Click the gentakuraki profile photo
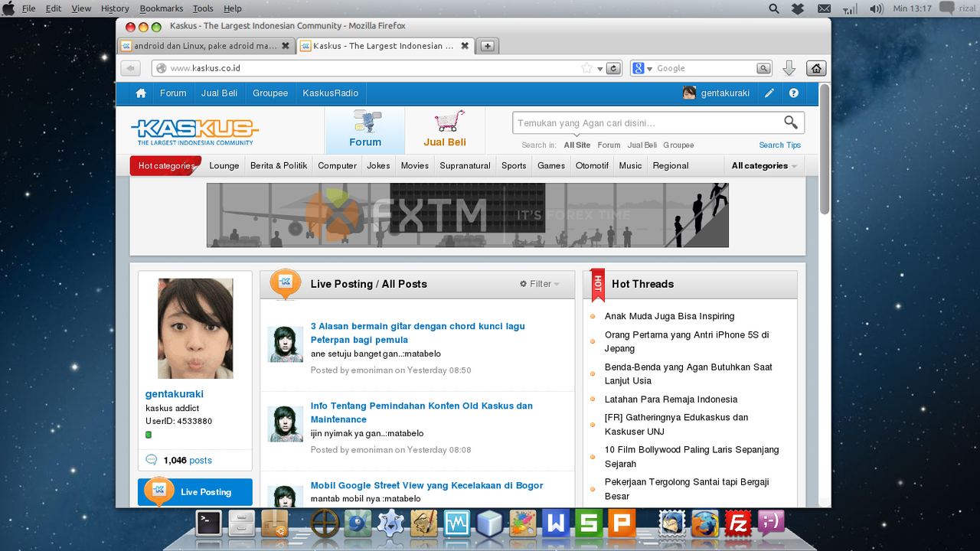 coord(195,328)
